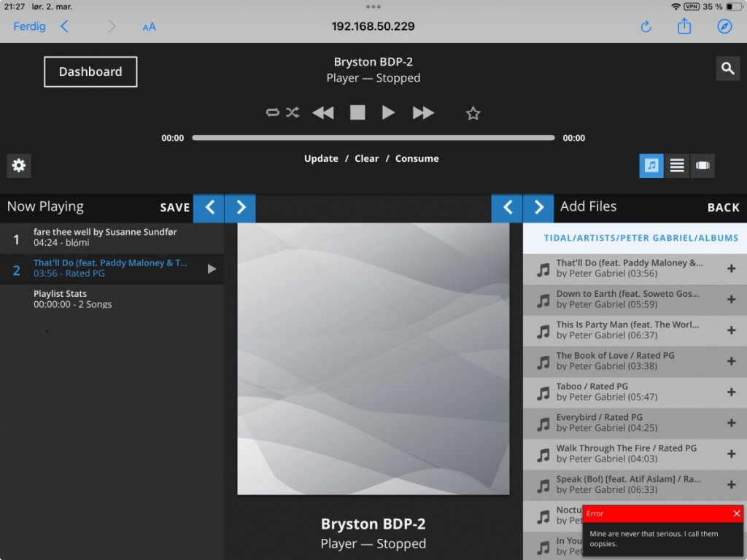Click left arrow beside Add Files

coord(507,208)
